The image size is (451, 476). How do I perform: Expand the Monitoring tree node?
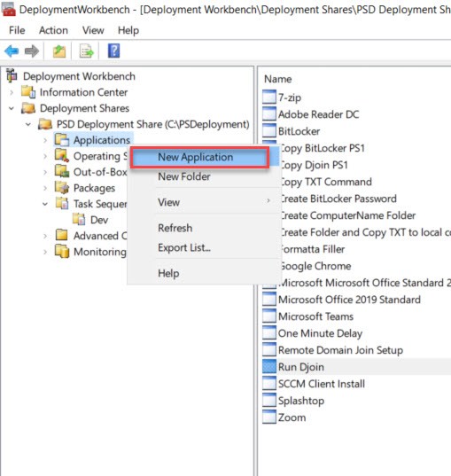(x=45, y=252)
